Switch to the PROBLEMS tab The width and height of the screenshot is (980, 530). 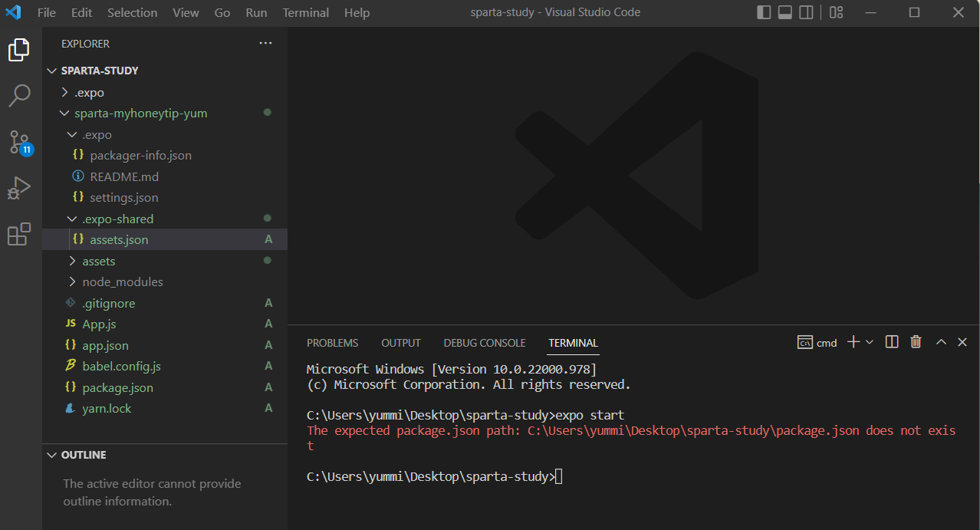332,343
